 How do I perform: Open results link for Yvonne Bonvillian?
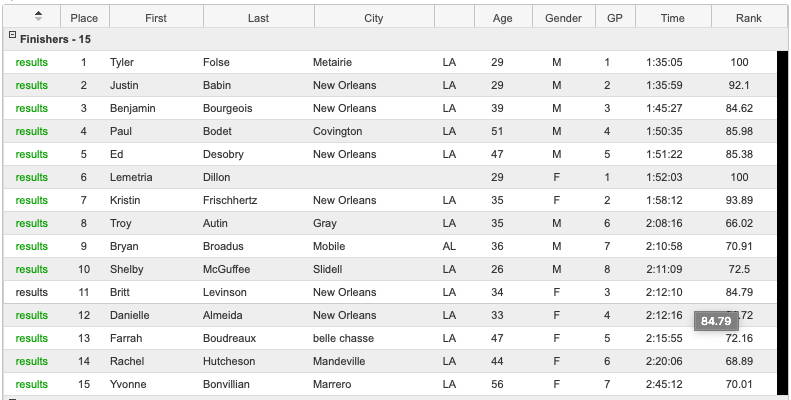click(32, 384)
